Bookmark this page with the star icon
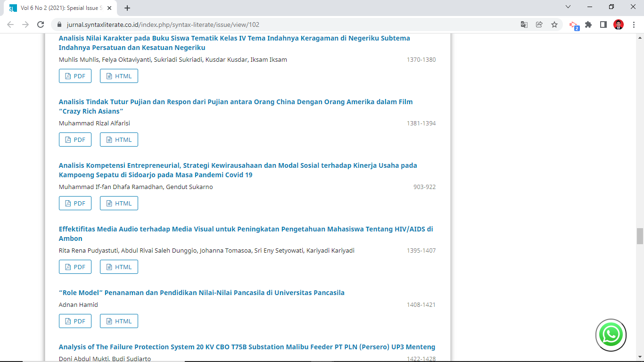The width and height of the screenshot is (644, 362). point(554,25)
